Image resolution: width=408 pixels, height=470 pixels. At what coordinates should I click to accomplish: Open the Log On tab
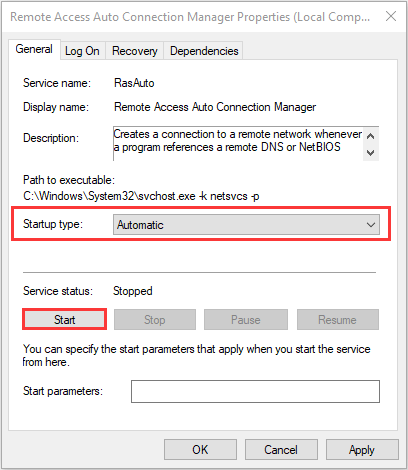pos(82,51)
